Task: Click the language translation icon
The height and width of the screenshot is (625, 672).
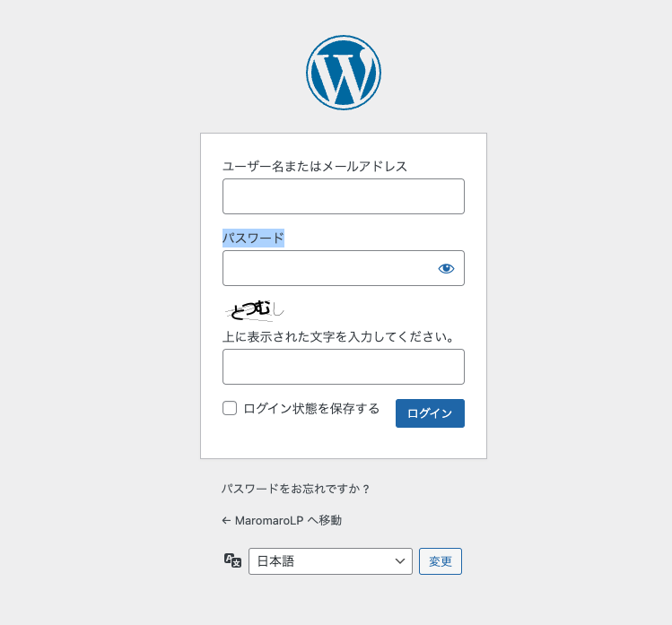Action: click(232, 560)
